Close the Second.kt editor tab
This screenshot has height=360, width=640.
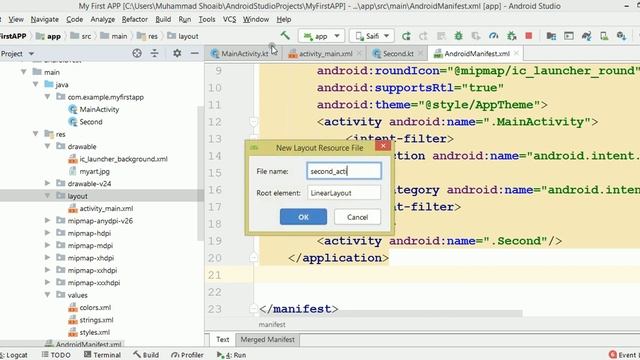point(421,53)
